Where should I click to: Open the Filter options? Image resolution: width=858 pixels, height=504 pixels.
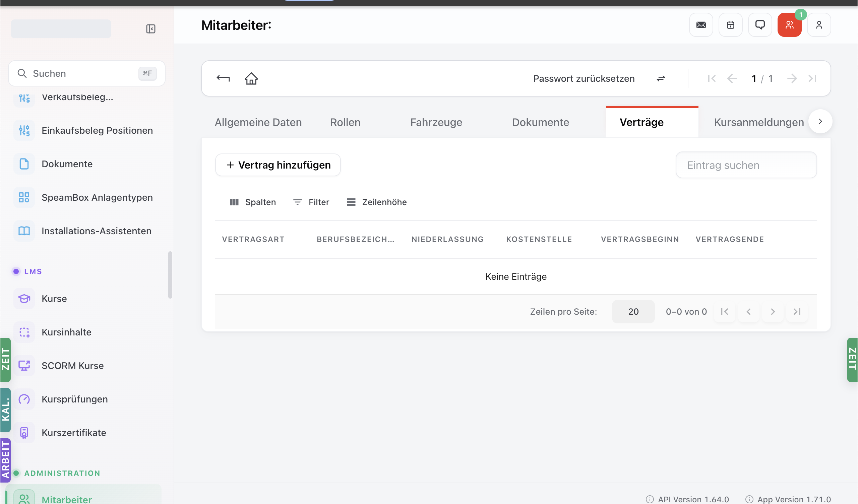(x=311, y=202)
